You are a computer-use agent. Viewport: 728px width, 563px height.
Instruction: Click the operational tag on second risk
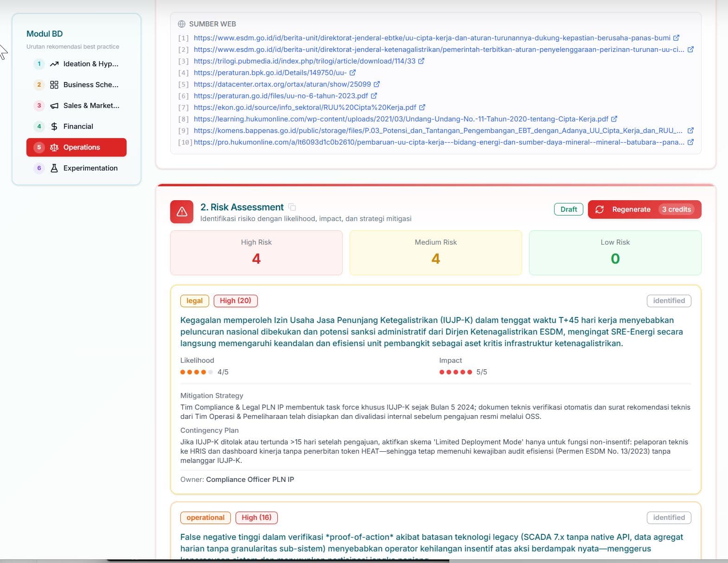tap(205, 518)
